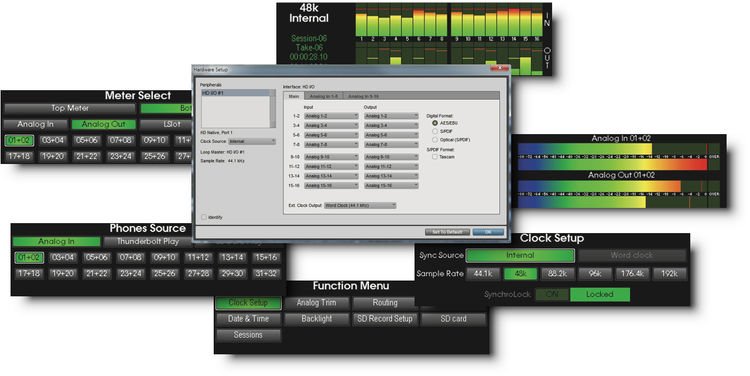This screenshot has height=376, width=750.
Task: Open SD Record Setup in Function Menu
Action: [x=385, y=319]
